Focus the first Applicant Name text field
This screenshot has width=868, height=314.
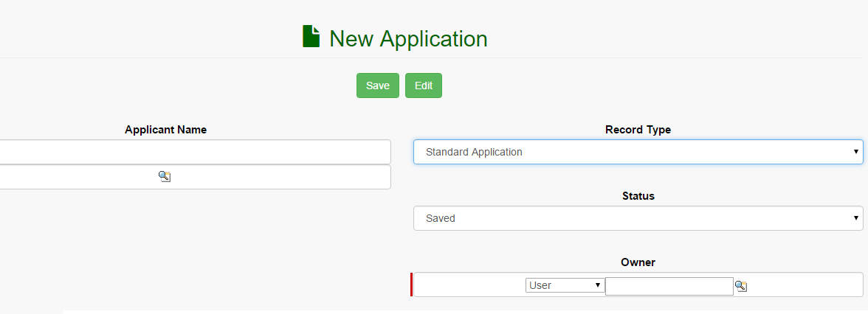pos(195,152)
